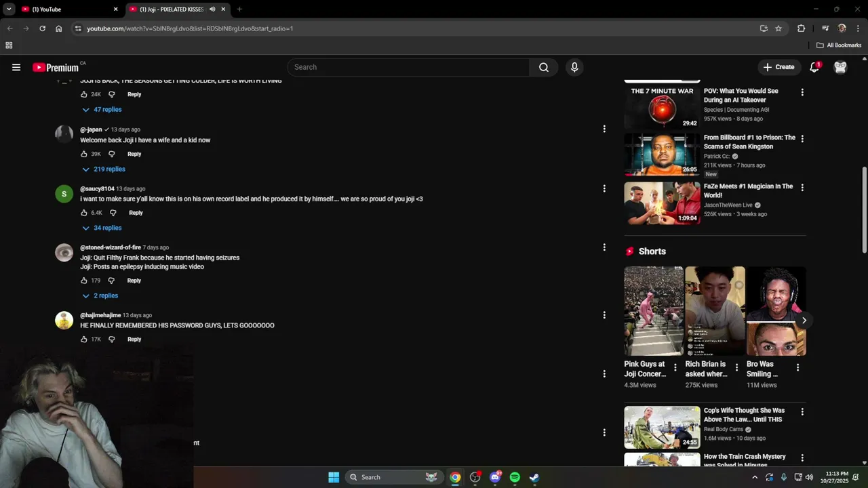Open the Windows Start menu
The height and width of the screenshot is (488, 868).
334,477
